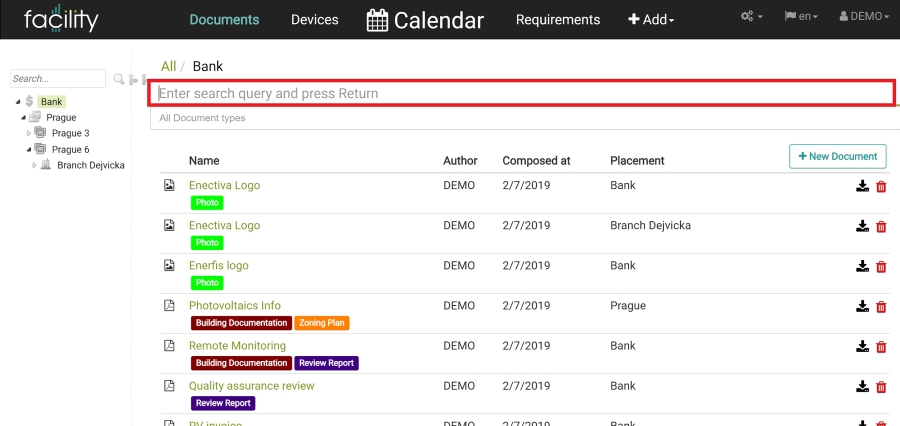Click the PDF icon beside Remote Monitoring
900x426 pixels.
click(x=169, y=346)
